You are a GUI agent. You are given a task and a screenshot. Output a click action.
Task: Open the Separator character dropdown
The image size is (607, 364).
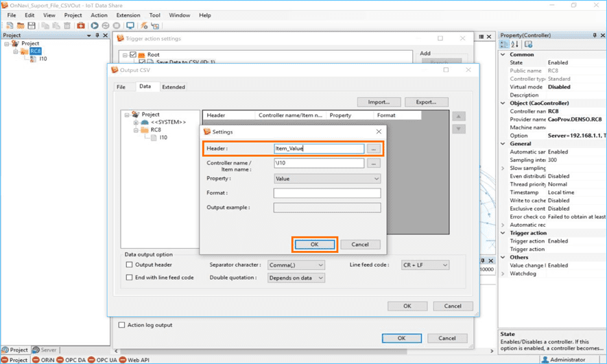(296, 265)
